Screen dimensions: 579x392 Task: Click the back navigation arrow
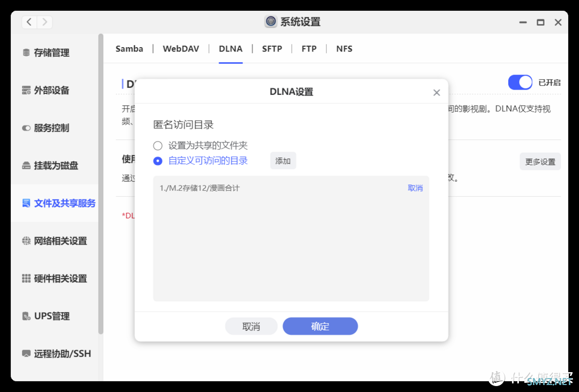click(x=29, y=22)
